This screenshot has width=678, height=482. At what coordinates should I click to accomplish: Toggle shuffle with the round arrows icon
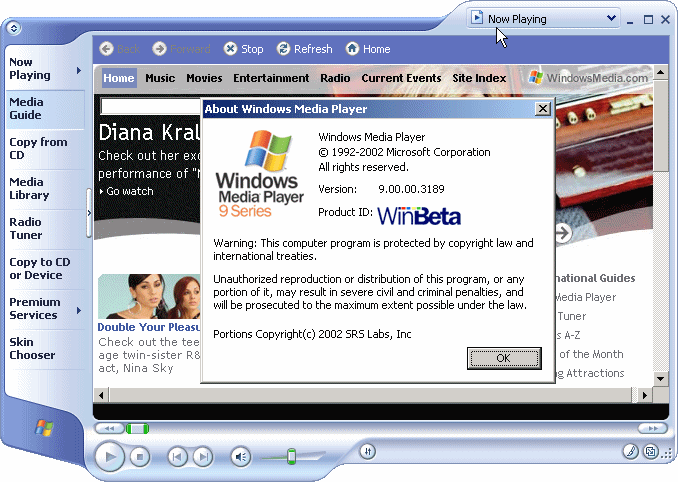[x=368, y=452]
